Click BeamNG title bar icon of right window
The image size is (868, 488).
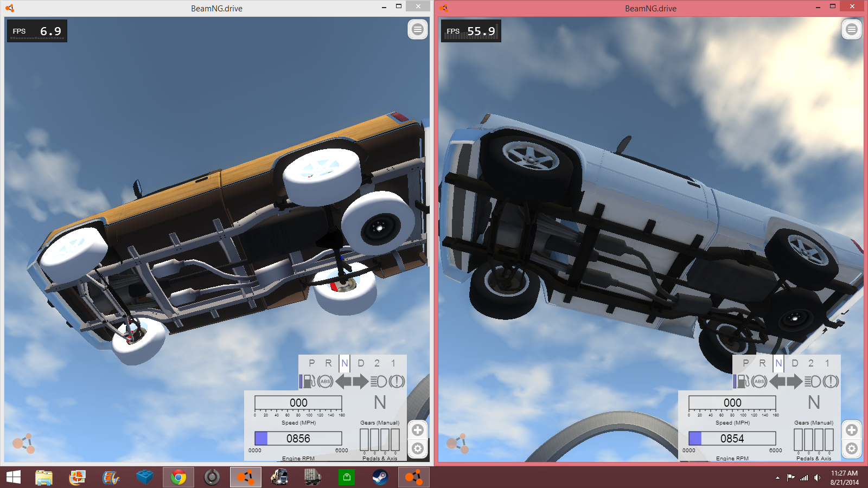(444, 8)
